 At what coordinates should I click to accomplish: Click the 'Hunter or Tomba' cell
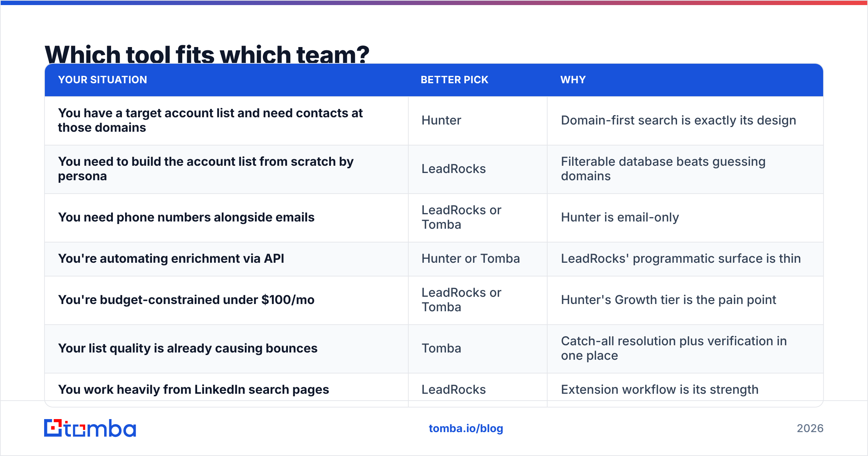(x=471, y=258)
